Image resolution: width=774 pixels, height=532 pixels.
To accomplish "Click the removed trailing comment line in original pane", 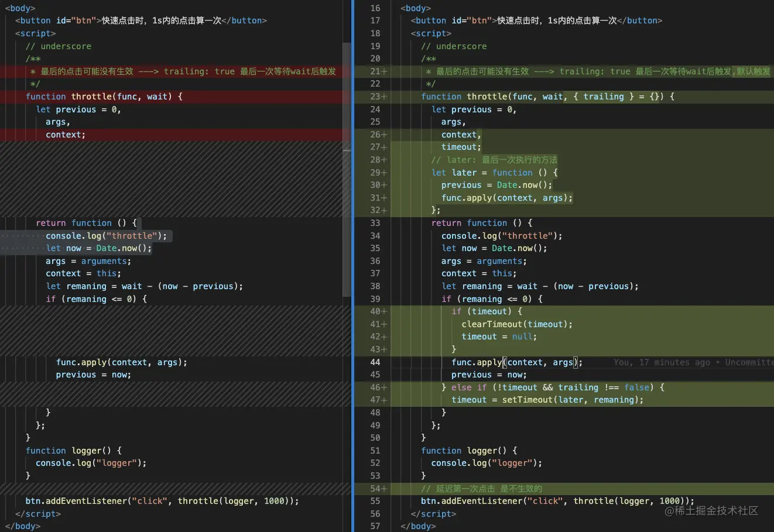I will tap(183, 71).
